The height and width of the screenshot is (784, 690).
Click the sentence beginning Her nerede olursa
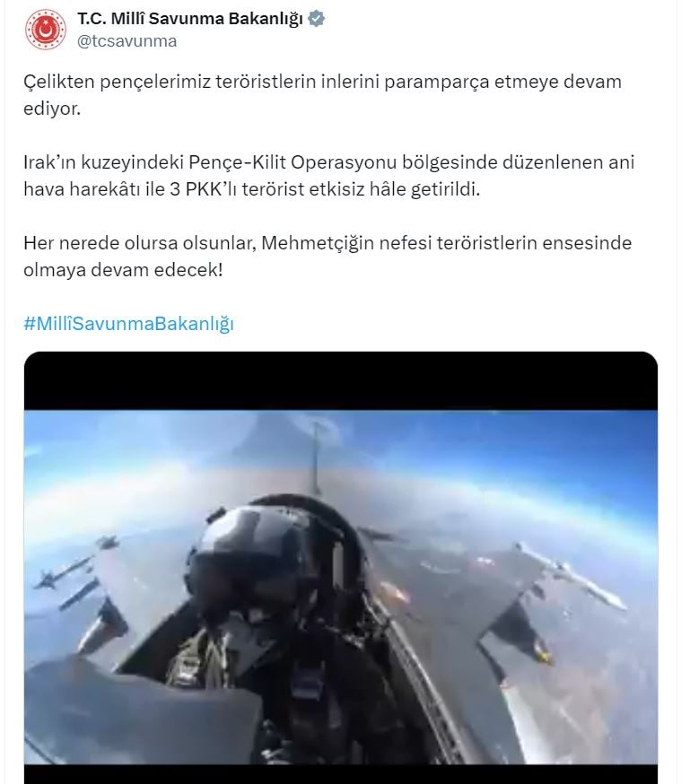[x=328, y=256]
